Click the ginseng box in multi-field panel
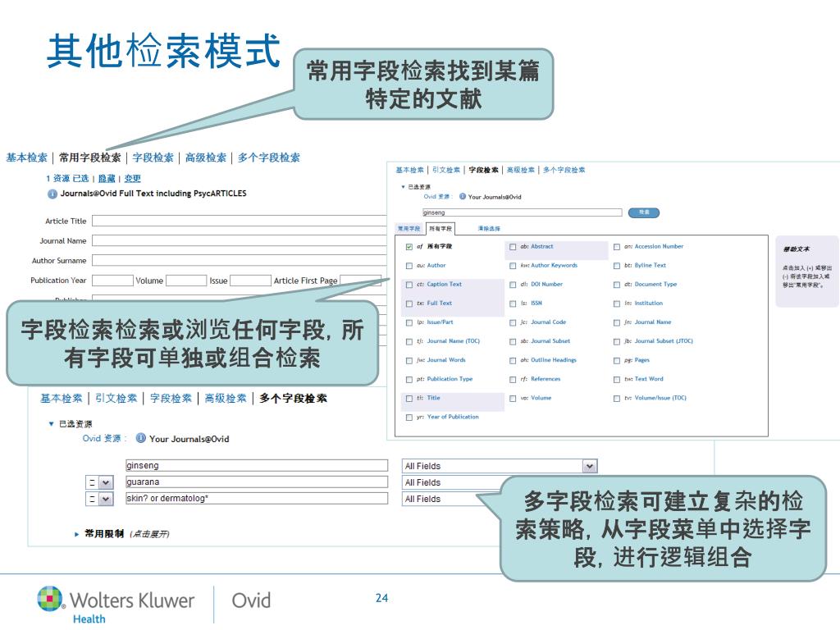The image size is (840, 630). 257,466
